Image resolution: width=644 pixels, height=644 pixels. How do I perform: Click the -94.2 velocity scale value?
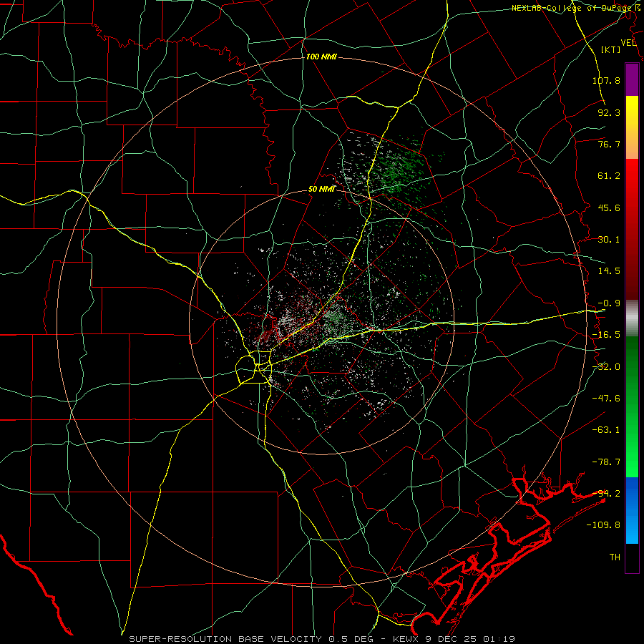[606, 494]
